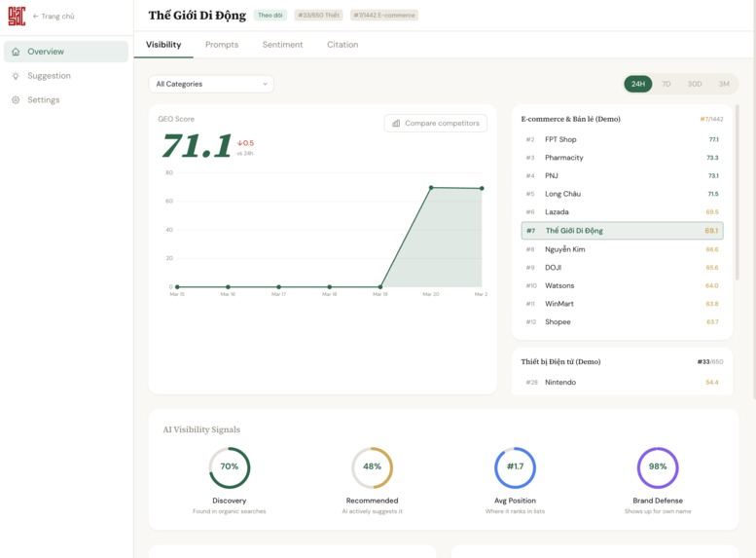Click the Settings gear icon
Screen dimensions: 756x558
[16, 100]
